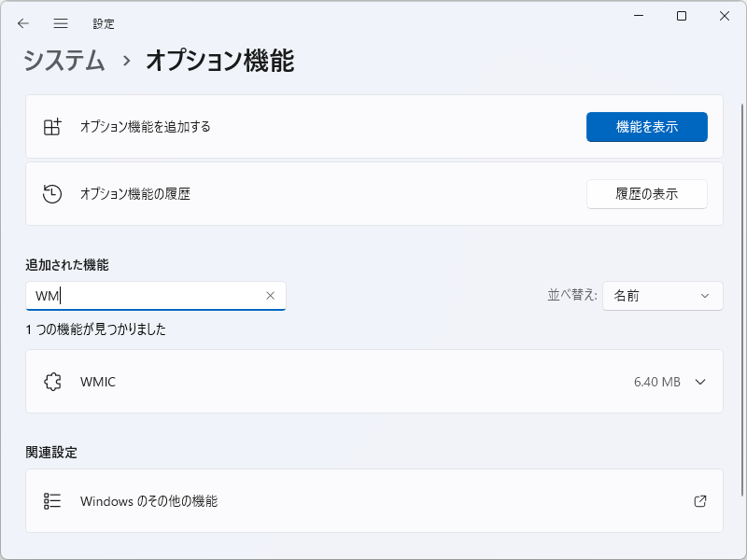Open Windows のその他の機能 via external link icon
The height and width of the screenshot is (560, 747).
[x=699, y=501]
